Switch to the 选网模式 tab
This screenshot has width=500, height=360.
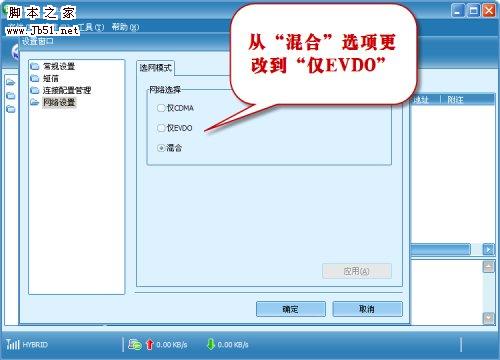coord(155,68)
